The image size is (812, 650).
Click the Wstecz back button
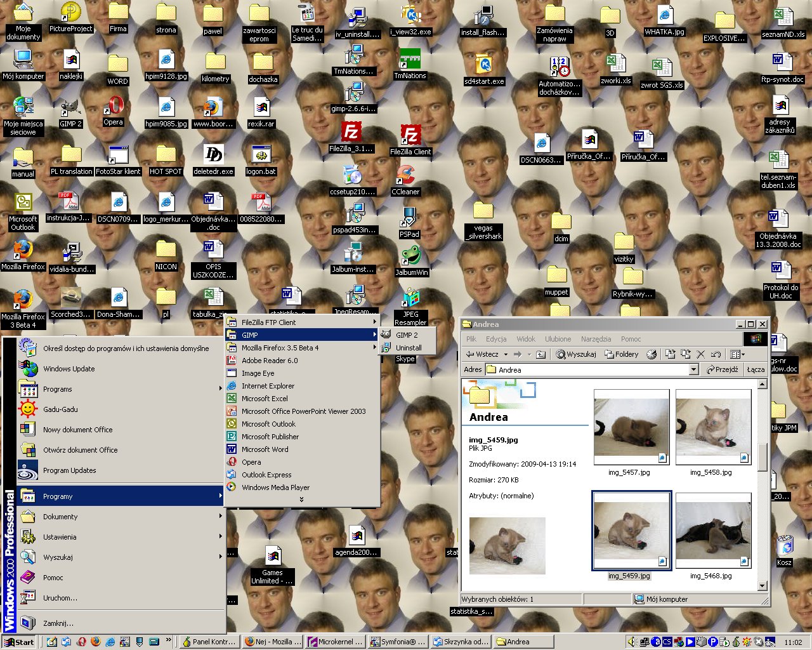tap(483, 354)
